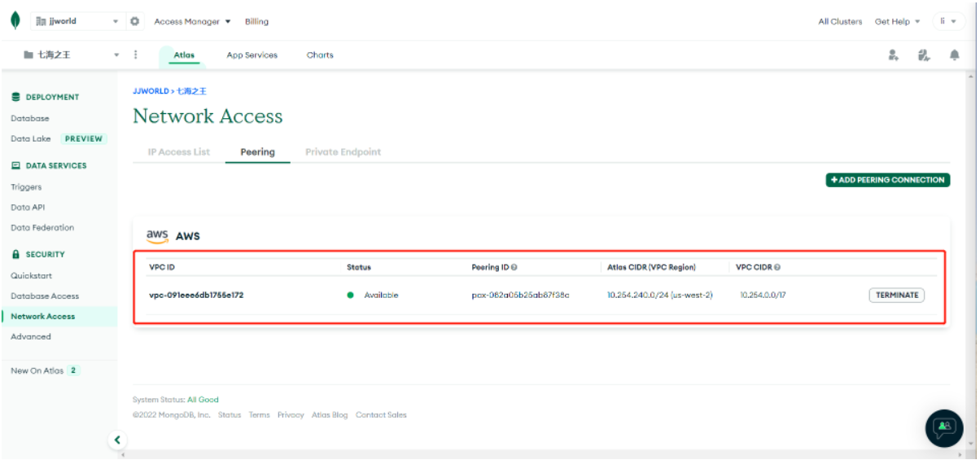Screen dimensions: 980x460
Task: Click the AWS logo
Action: coord(157,236)
